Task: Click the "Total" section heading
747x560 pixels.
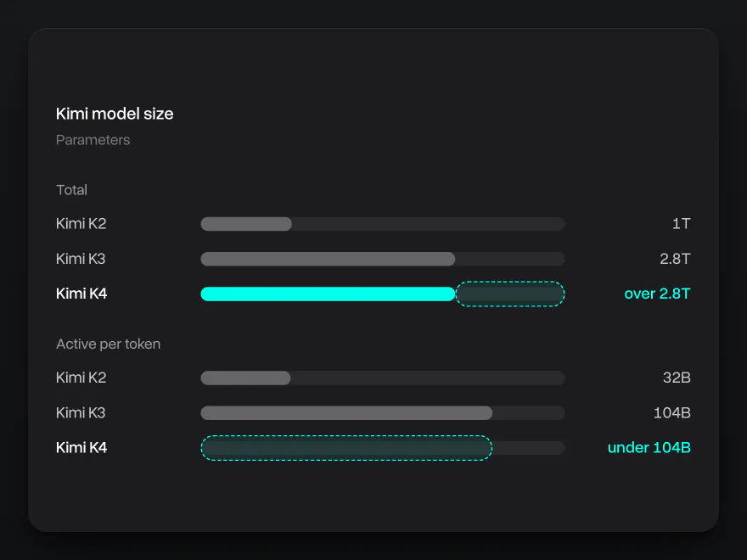Action: (x=71, y=190)
